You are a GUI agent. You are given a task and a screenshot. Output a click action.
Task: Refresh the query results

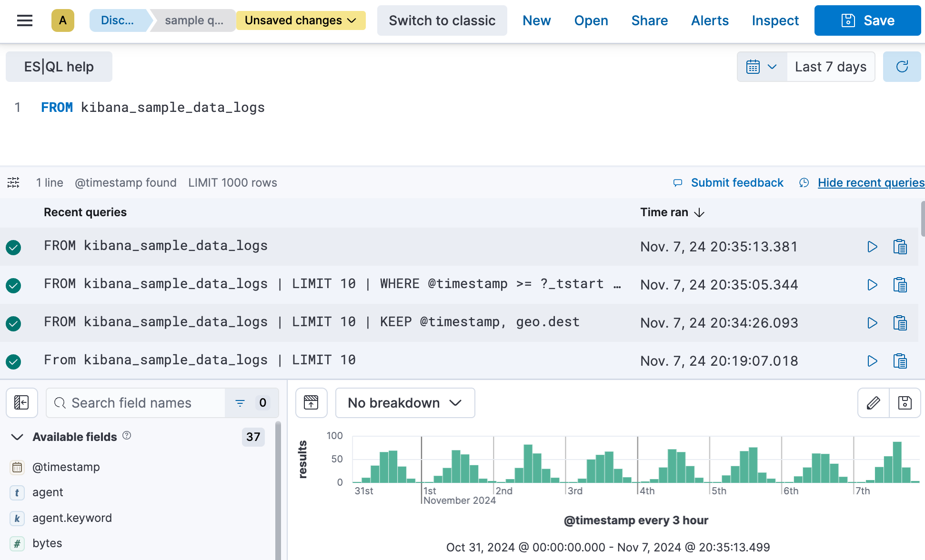click(x=902, y=67)
